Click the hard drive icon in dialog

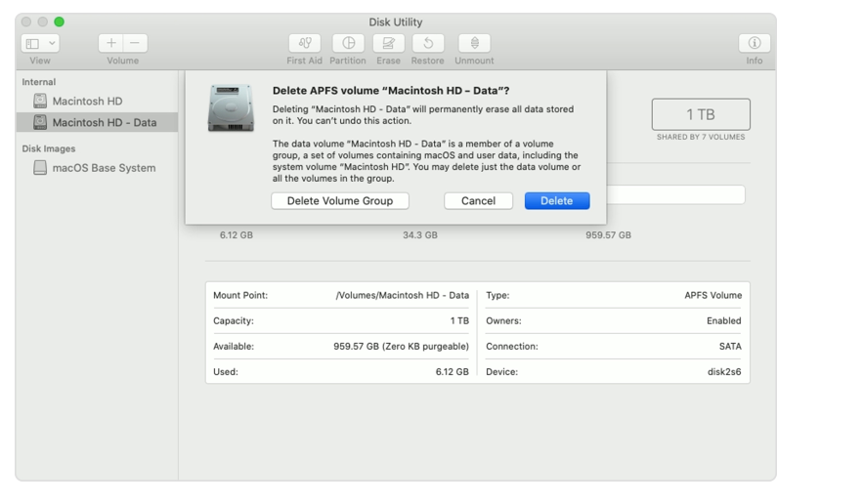[231, 107]
